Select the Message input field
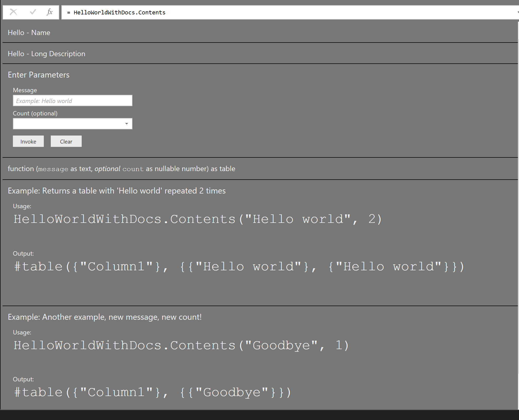 coord(72,100)
